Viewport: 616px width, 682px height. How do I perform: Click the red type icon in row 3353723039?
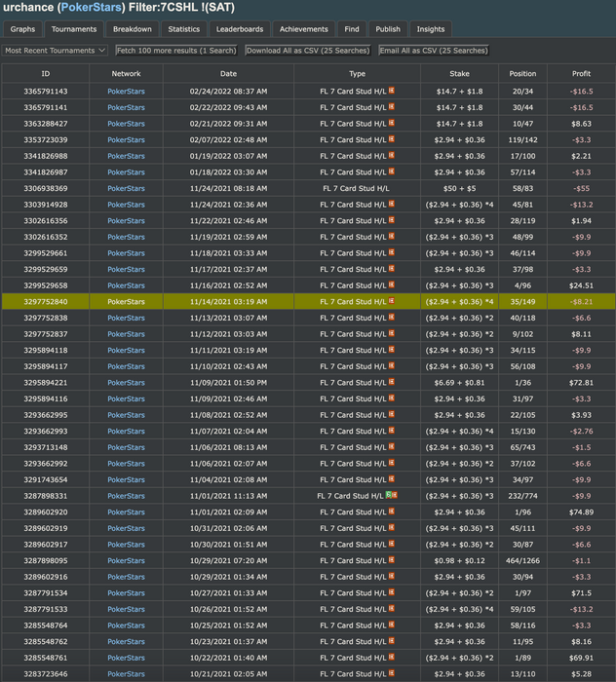click(x=392, y=138)
